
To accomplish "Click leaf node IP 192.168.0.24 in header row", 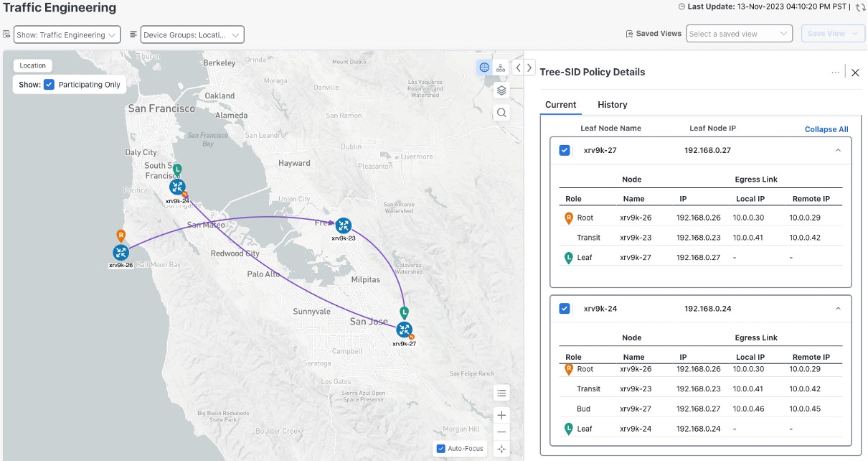I will click(x=707, y=309).
